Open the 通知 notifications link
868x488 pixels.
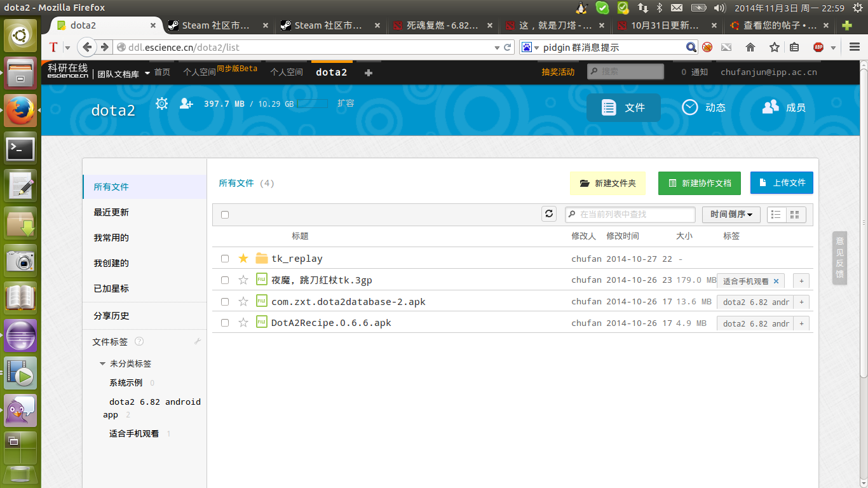[x=695, y=72]
